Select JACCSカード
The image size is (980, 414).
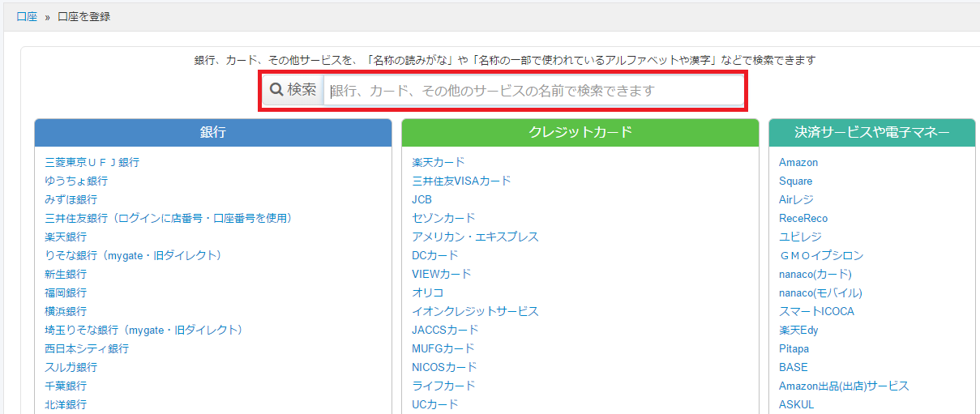tap(445, 330)
